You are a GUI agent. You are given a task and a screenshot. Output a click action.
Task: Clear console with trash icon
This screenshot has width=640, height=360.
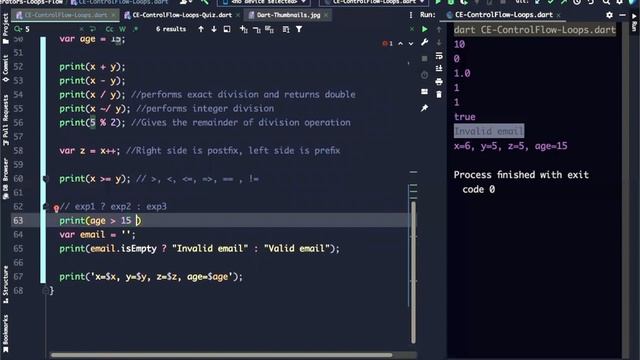pyautogui.click(x=439, y=95)
